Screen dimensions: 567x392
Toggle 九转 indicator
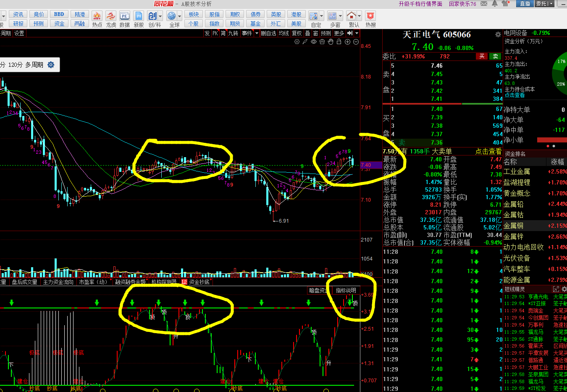pos(233,33)
